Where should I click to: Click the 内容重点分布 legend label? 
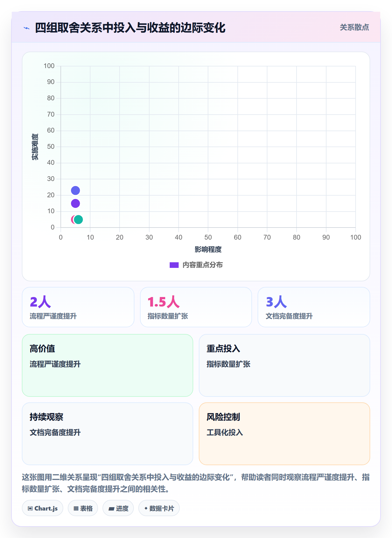202,265
